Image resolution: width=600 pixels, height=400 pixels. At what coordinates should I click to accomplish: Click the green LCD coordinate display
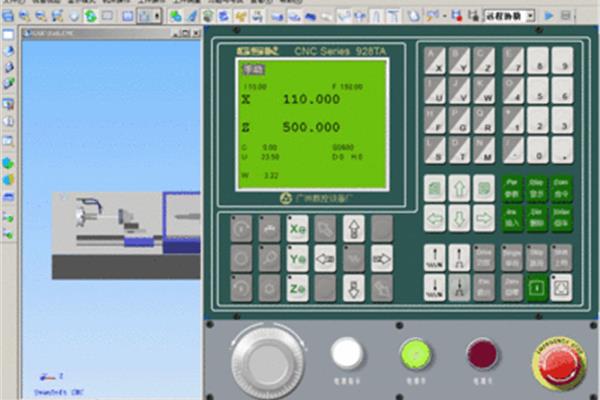312,124
